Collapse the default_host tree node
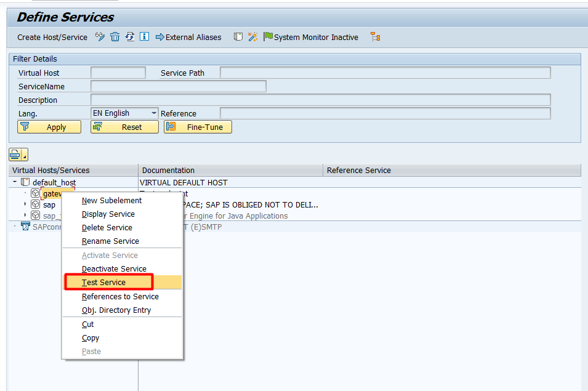Viewport: 588px width, 391px height. pos(14,182)
